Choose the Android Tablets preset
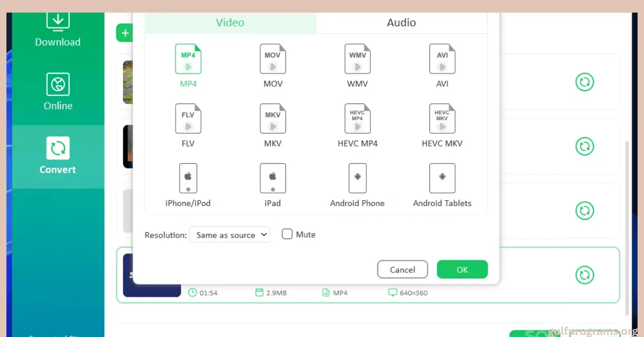 tap(442, 179)
